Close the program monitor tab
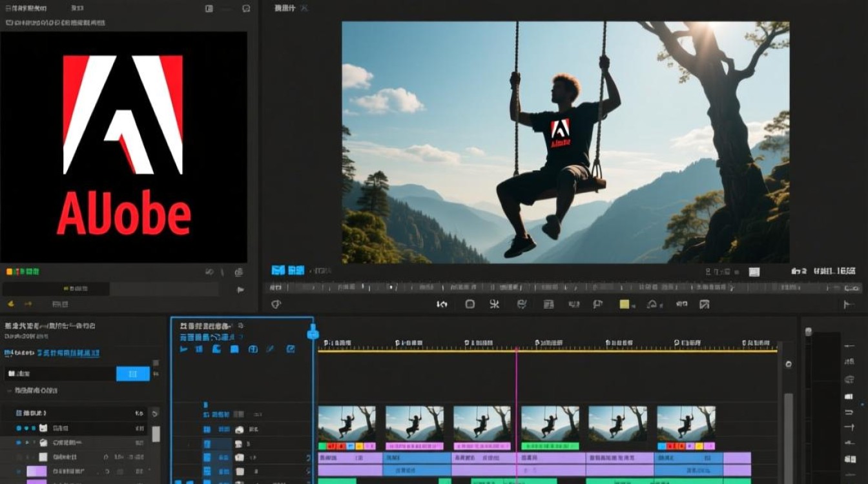The width and height of the screenshot is (868, 484). click(x=305, y=8)
